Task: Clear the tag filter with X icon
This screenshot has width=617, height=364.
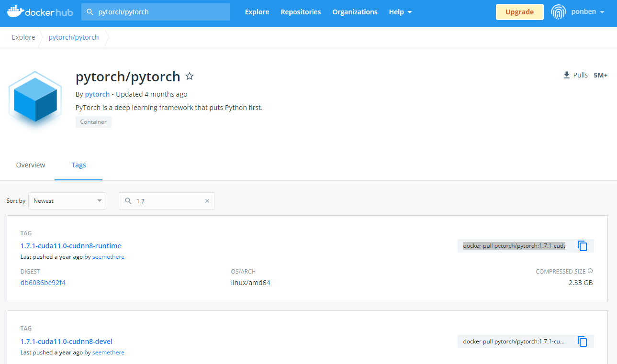Action: pos(207,201)
